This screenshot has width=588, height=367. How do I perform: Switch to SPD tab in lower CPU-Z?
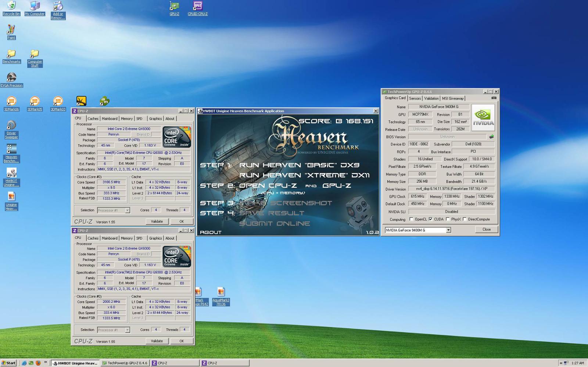tap(139, 238)
